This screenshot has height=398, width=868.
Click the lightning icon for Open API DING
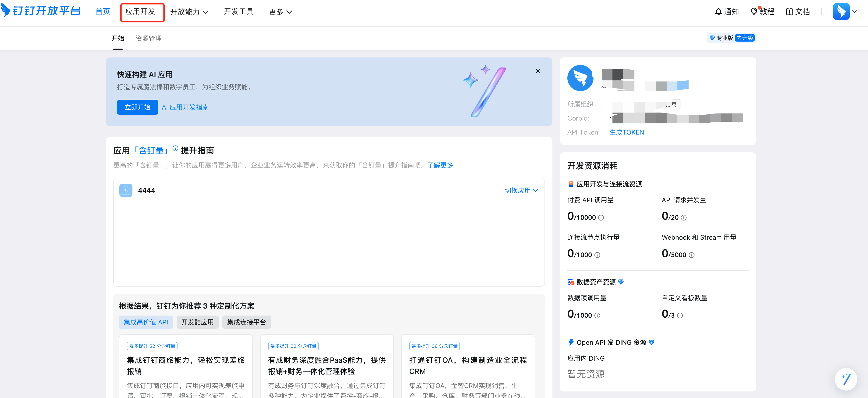click(x=571, y=342)
